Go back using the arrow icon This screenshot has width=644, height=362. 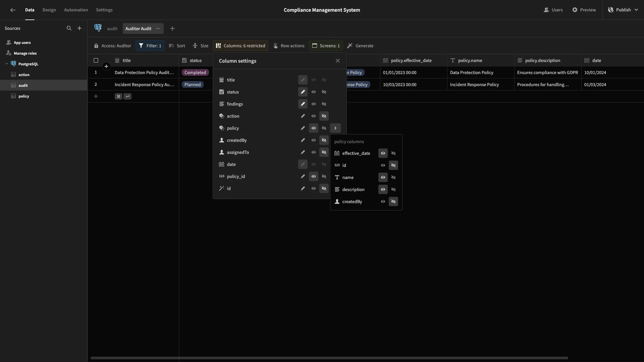(13, 10)
